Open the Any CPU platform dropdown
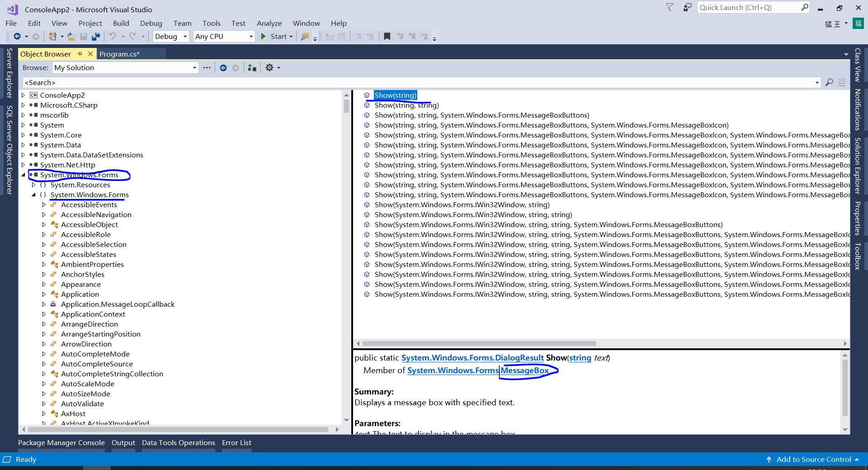The image size is (868, 470). coord(251,37)
